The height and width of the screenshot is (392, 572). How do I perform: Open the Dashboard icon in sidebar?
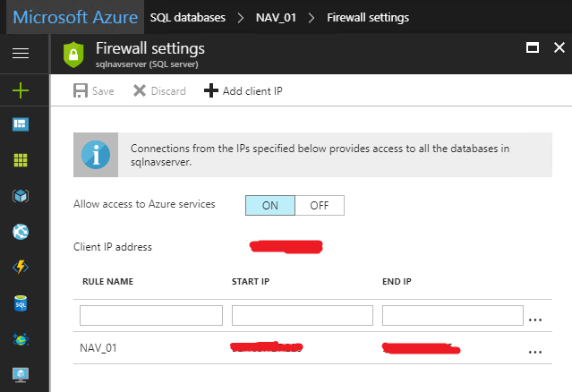pyautogui.click(x=20, y=124)
